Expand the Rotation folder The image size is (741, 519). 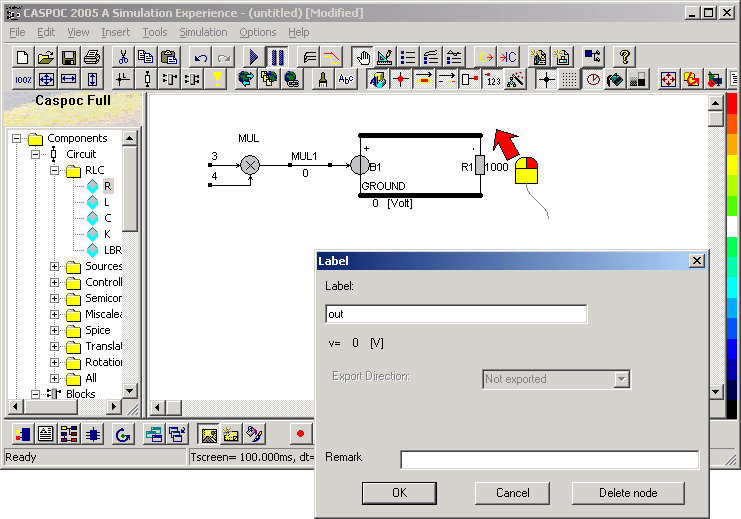click(54, 363)
